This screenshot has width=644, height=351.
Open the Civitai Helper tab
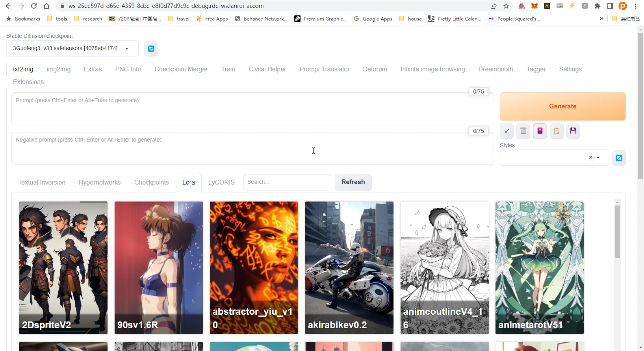[267, 69]
